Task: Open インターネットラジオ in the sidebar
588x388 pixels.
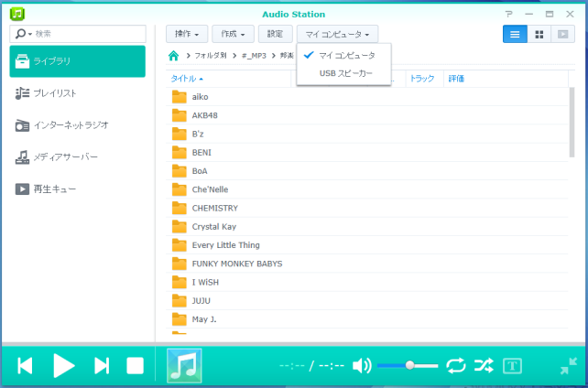Action: click(77, 125)
